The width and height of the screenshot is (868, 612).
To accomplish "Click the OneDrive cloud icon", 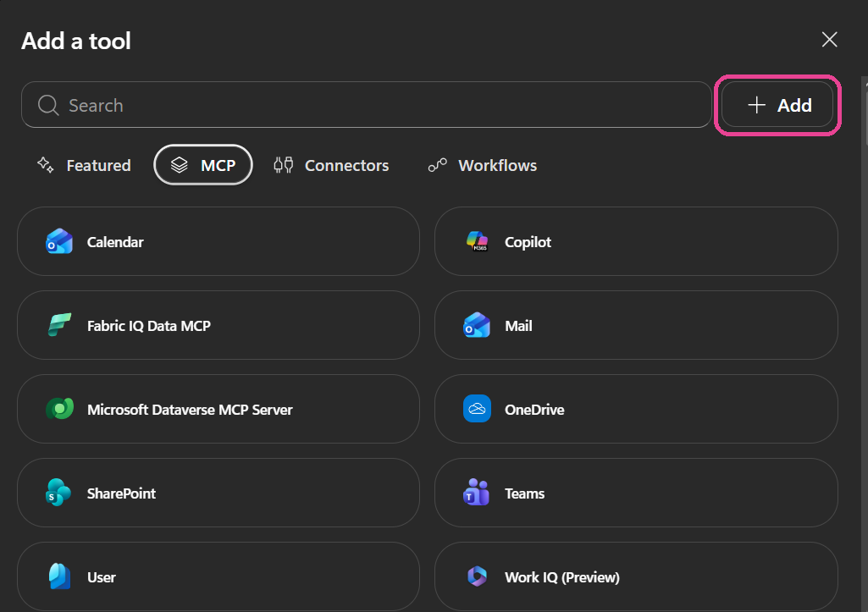I will click(477, 409).
